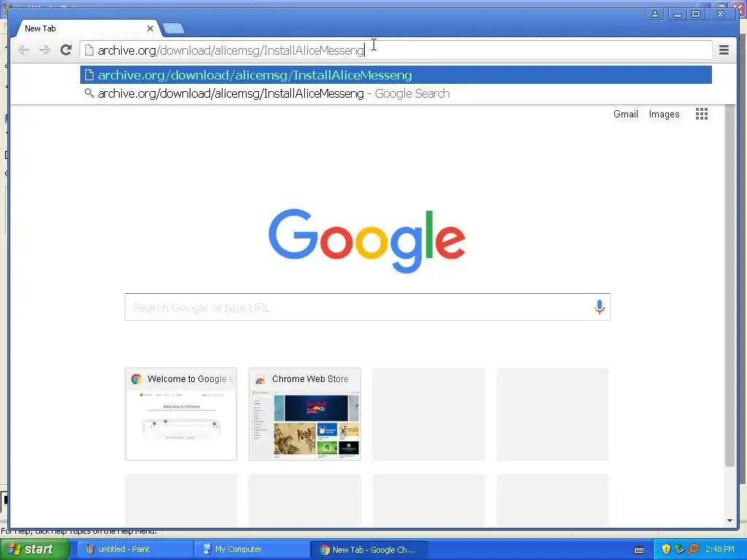Click the Google search box
This screenshot has width=747, height=560.
coord(368,307)
